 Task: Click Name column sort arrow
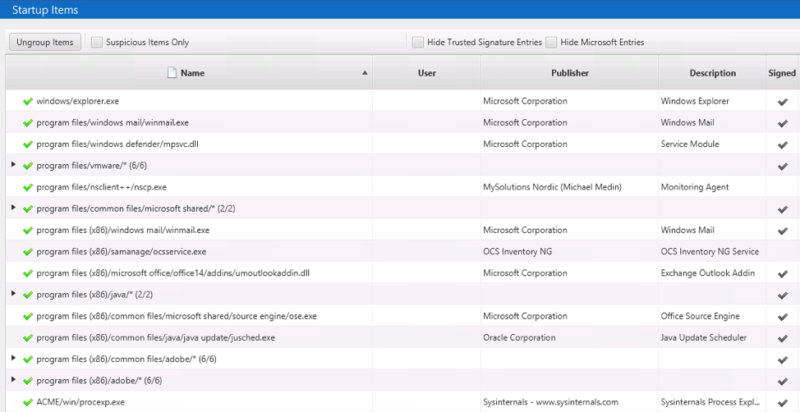coord(364,73)
